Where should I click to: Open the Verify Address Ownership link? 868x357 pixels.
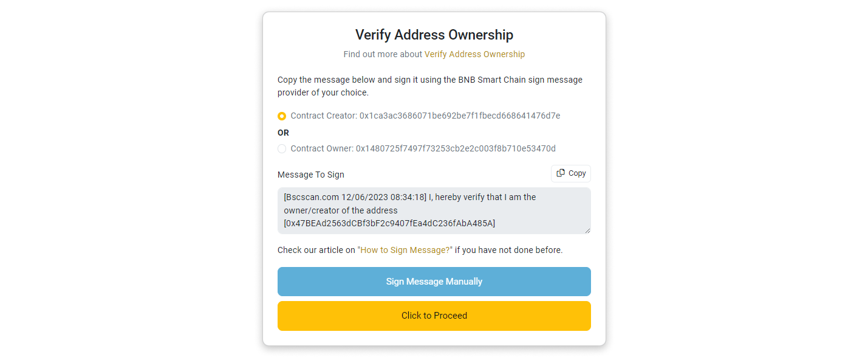coord(474,54)
